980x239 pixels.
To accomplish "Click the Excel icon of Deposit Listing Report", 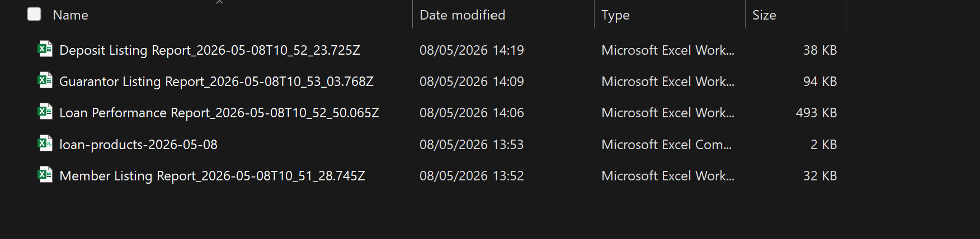I will [45, 50].
